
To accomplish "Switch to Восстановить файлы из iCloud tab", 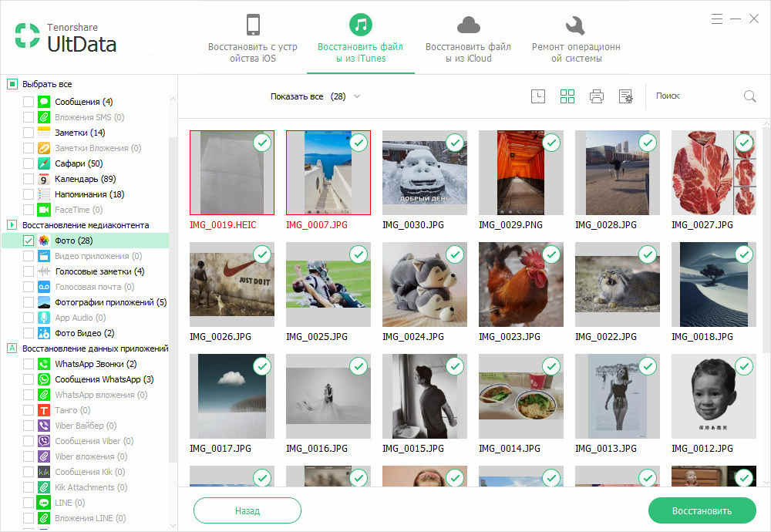I will pos(468,38).
